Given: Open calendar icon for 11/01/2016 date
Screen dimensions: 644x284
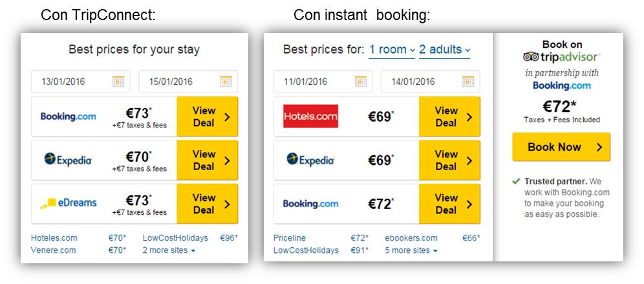Looking at the screenshot, I should (x=360, y=82).
